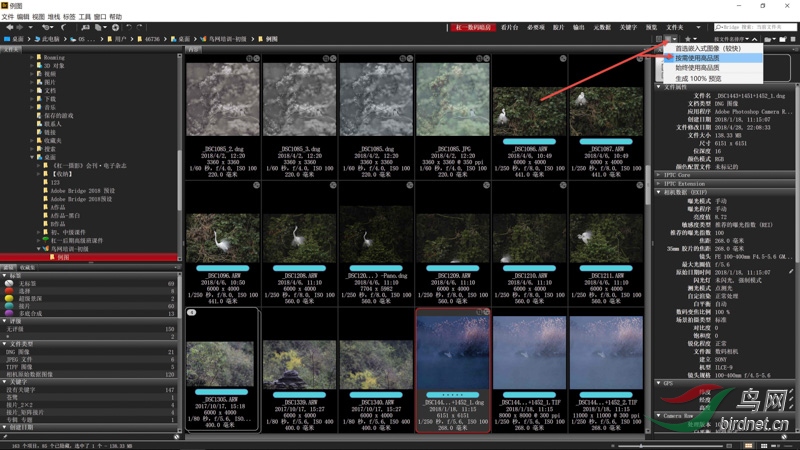Switch to the 胶片 workspace
800x450 pixels.
tap(558, 27)
